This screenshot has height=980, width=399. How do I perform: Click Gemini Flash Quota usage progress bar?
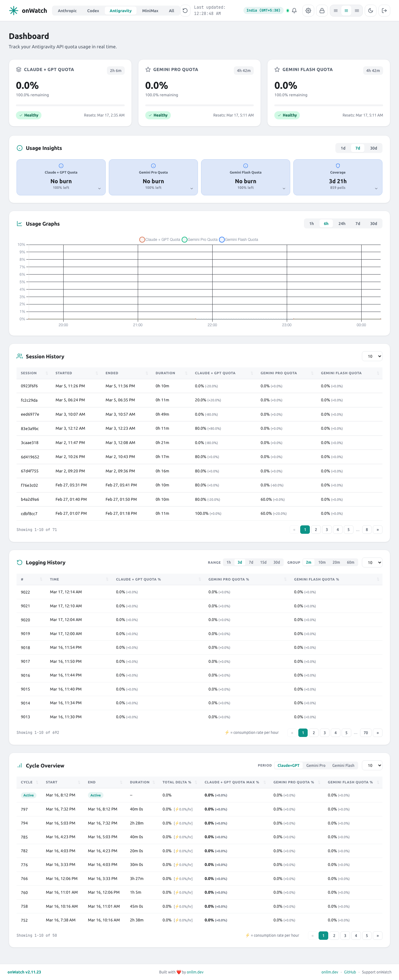(329, 105)
